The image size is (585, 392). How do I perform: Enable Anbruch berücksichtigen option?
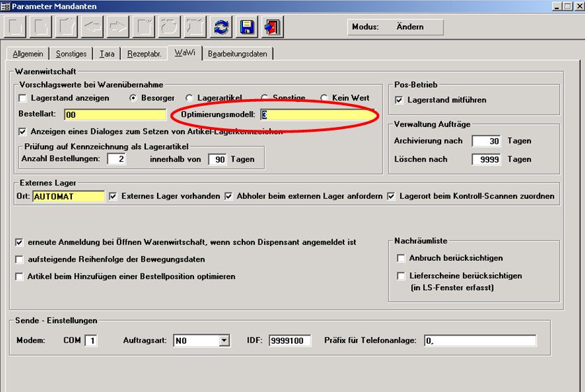(x=401, y=258)
